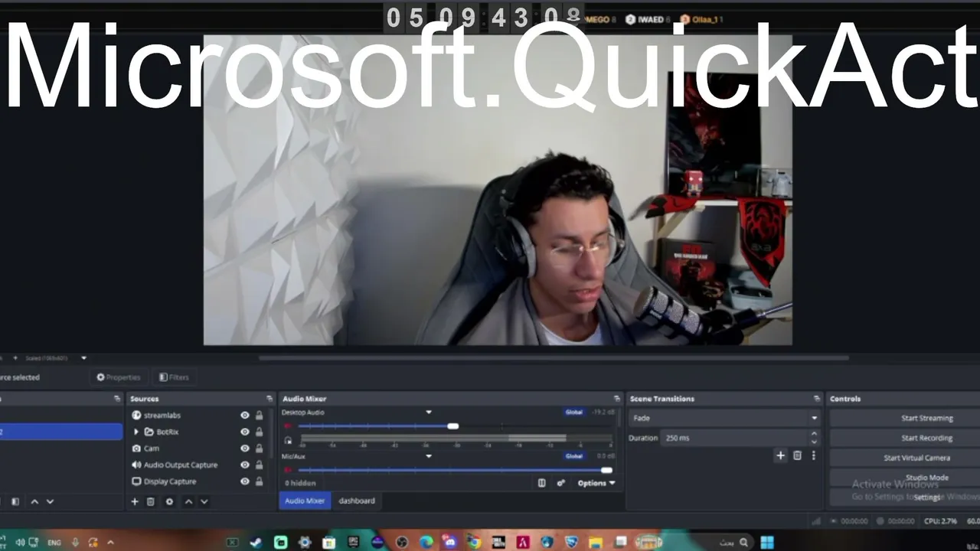Toggle Desktop Audio monitoring headphone icon

coord(288,440)
